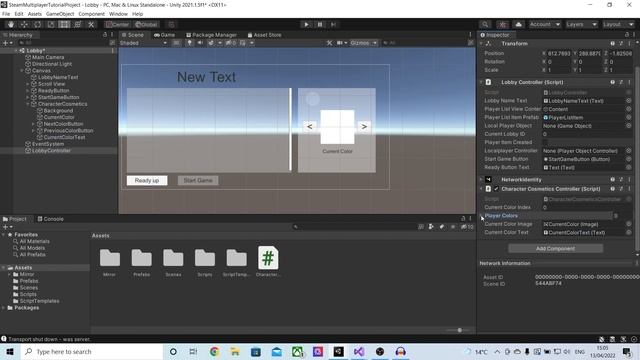Click next color arrow button in scene

pyautogui.click(x=364, y=127)
